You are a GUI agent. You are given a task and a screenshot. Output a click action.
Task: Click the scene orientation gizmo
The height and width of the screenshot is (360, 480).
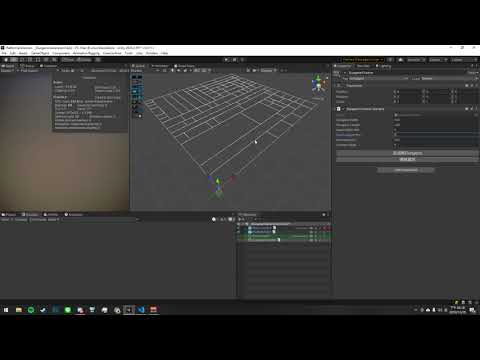(318, 83)
